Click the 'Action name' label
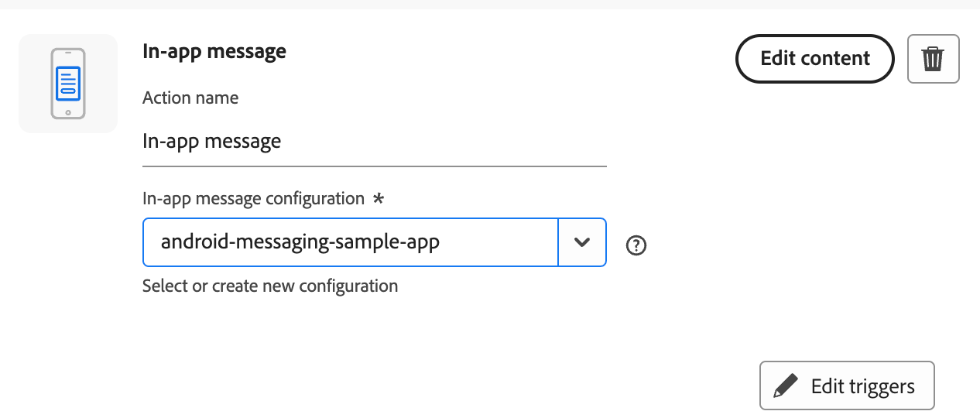The image size is (980, 418). tap(190, 98)
